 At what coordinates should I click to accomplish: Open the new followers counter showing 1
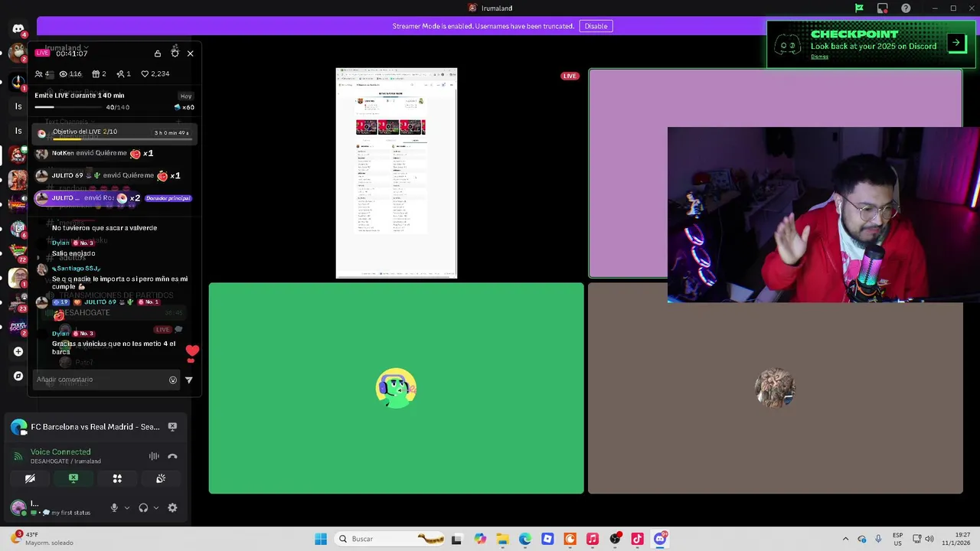coord(123,74)
